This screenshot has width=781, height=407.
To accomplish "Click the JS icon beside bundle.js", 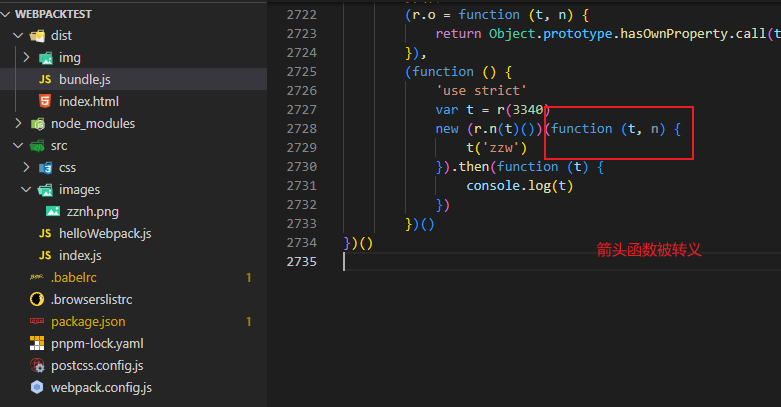I will 45,80.
